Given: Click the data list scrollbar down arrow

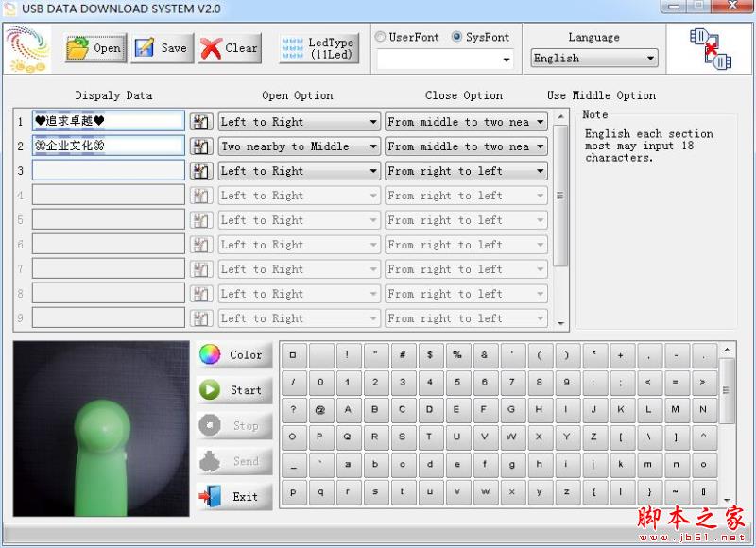Looking at the screenshot, I should (x=560, y=323).
